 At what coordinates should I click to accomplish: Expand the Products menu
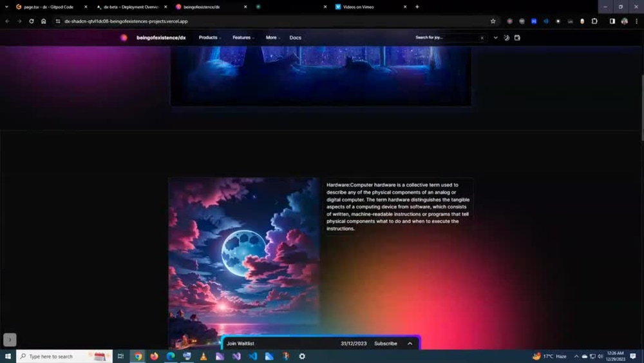[x=210, y=37]
